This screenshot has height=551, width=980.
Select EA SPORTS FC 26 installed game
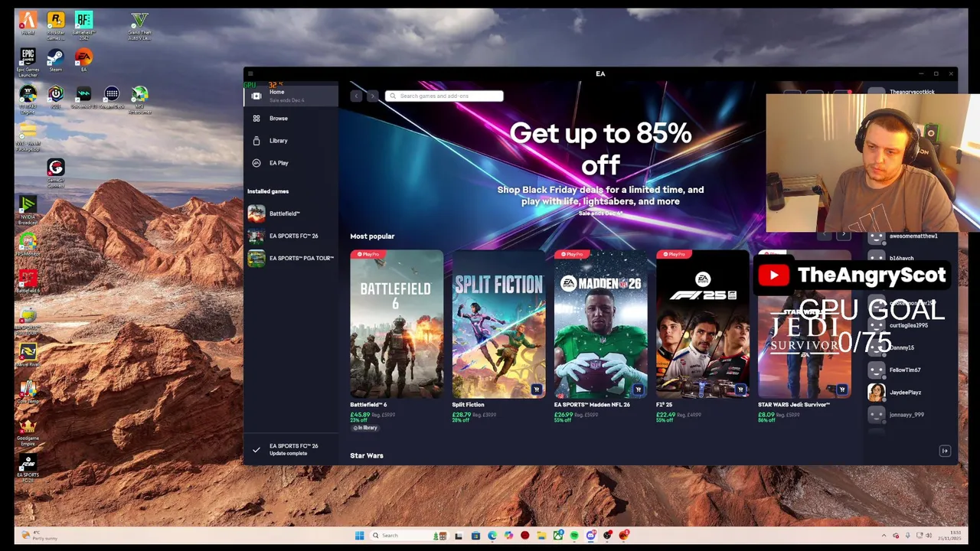click(x=291, y=236)
